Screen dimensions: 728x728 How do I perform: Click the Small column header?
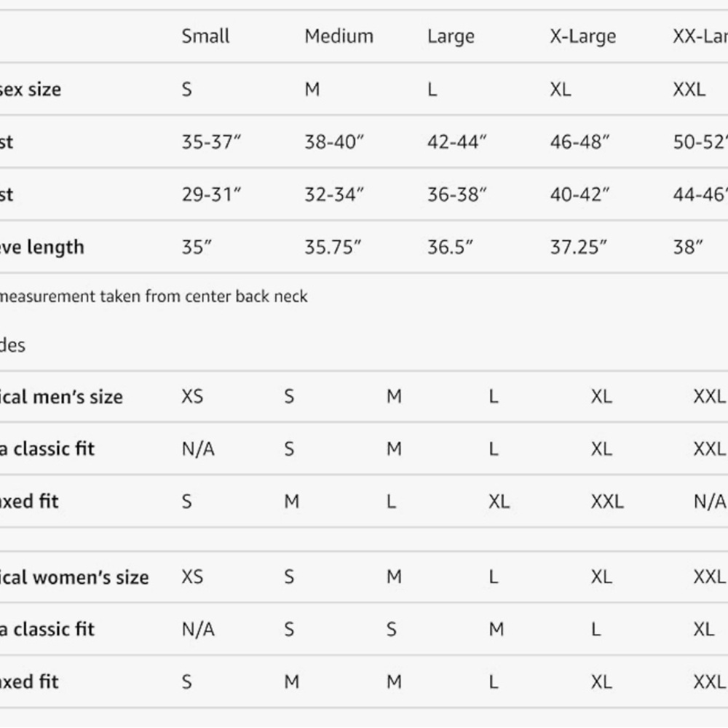(205, 36)
